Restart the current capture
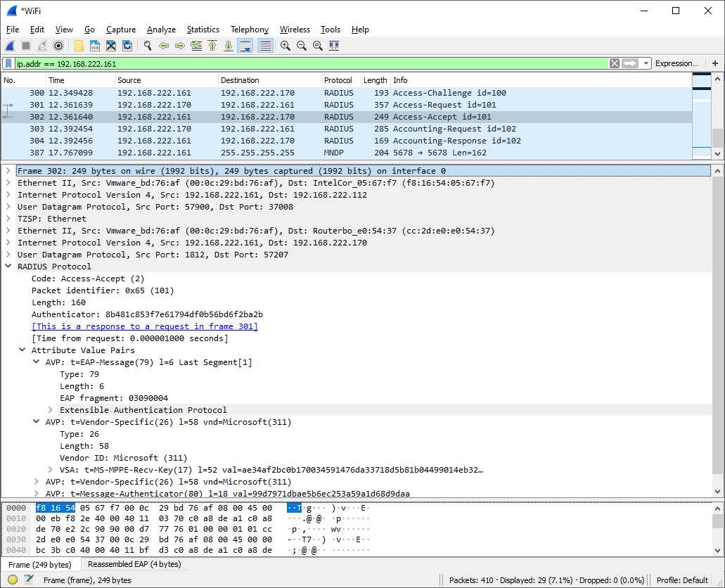This screenshot has width=725, height=588. click(42, 46)
